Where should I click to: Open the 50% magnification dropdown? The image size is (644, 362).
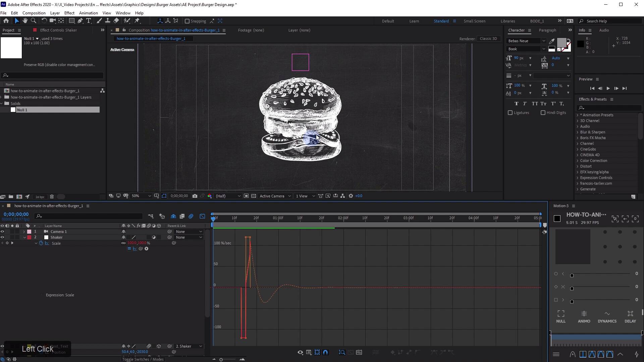click(141, 196)
